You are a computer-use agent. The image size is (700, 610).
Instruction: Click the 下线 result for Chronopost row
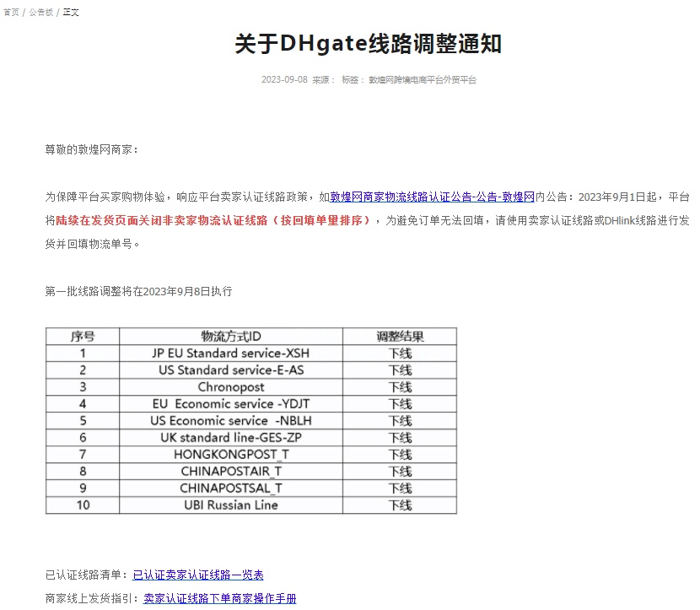coord(400,387)
